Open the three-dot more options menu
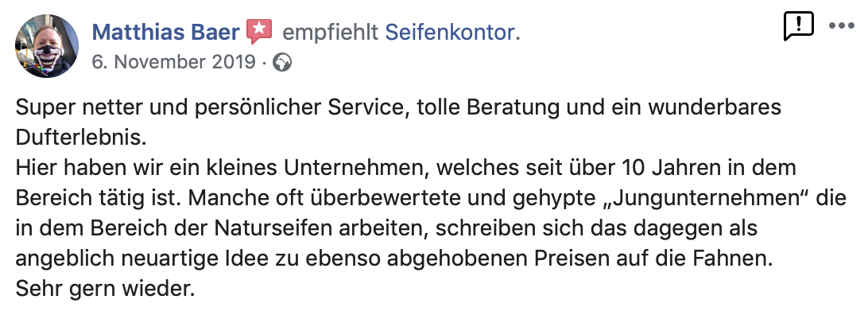 click(842, 25)
